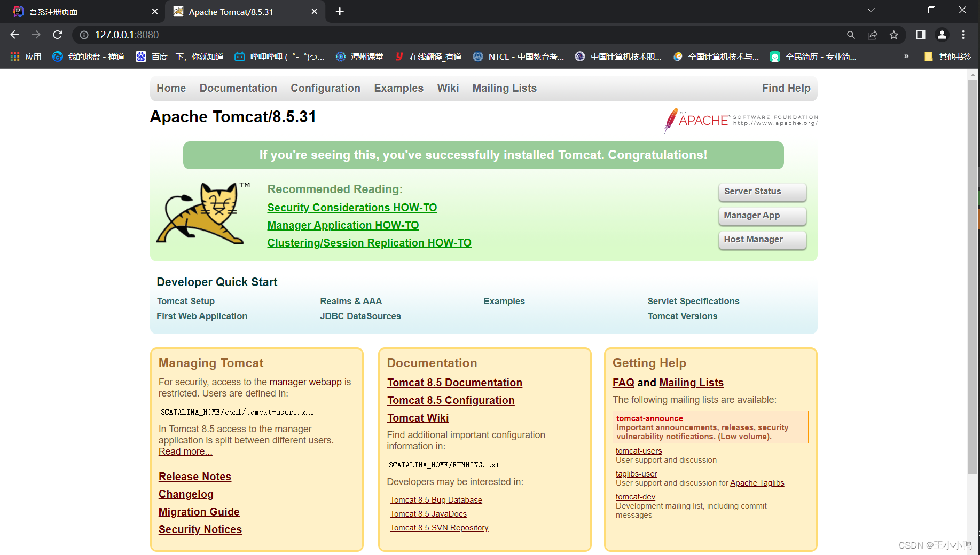Screen dimensions: 980x555
Task: Click the Server Status button
Action: tap(762, 192)
